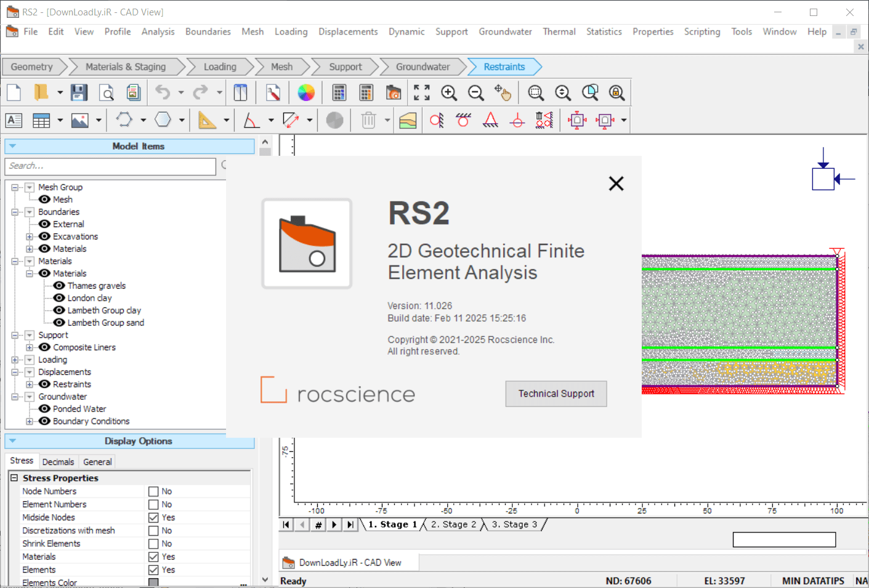Click the redo arrow icon
This screenshot has height=588, width=869.
click(201, 92)
